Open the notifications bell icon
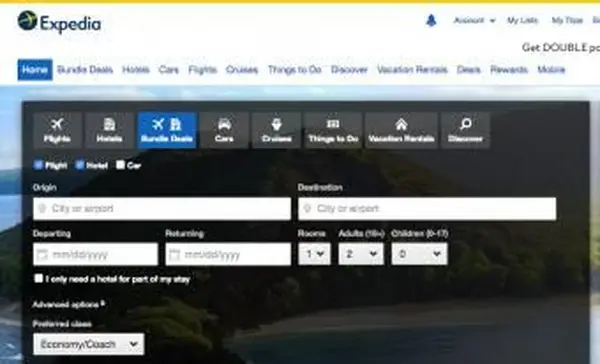The image size is (600, 364). point(431,20)
